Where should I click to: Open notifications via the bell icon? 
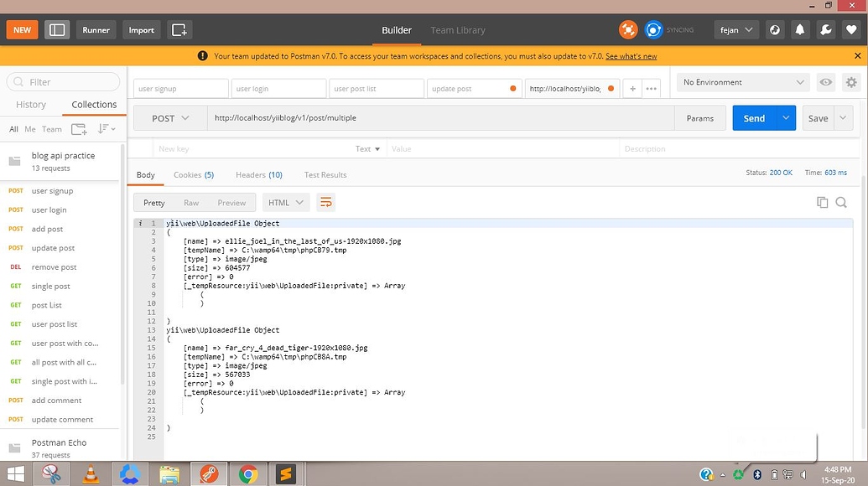point(799,28)
